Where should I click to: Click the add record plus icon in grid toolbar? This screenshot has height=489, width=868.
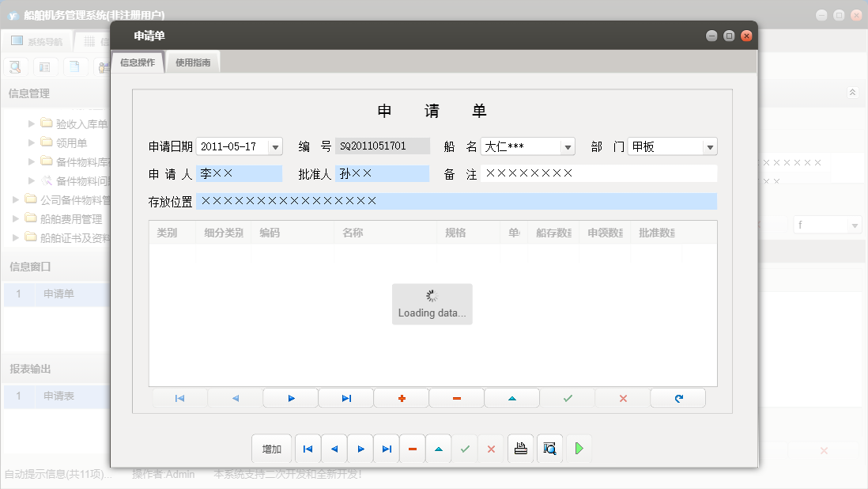401,398
